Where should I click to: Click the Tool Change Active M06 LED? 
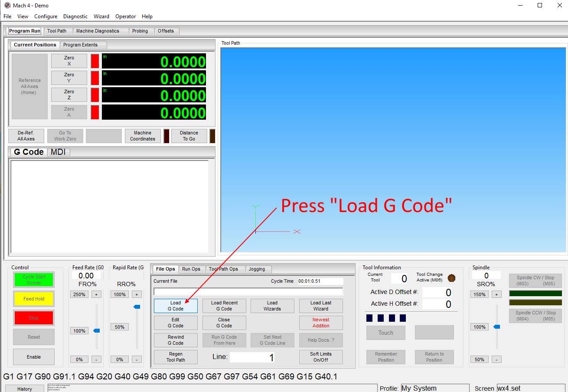click(x=451, y=278)
